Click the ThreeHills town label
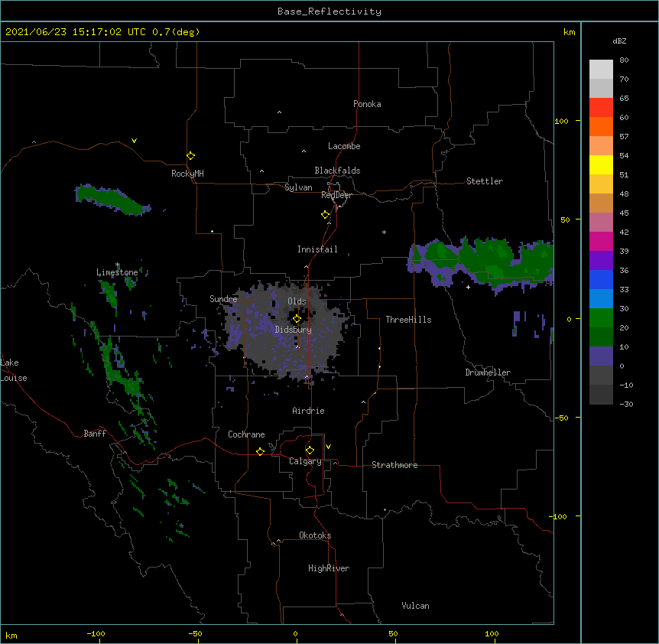659x644 pixels. 408,320
